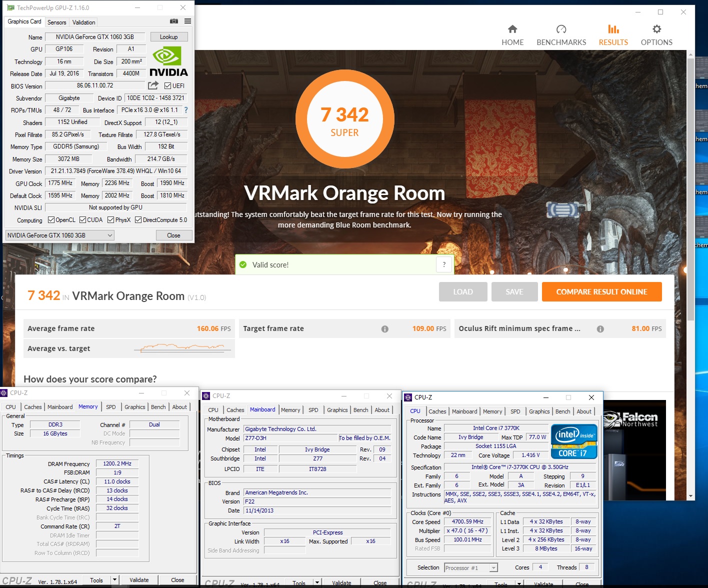
Task: Click the Target frame rate info icon
Action: point(385,329)
